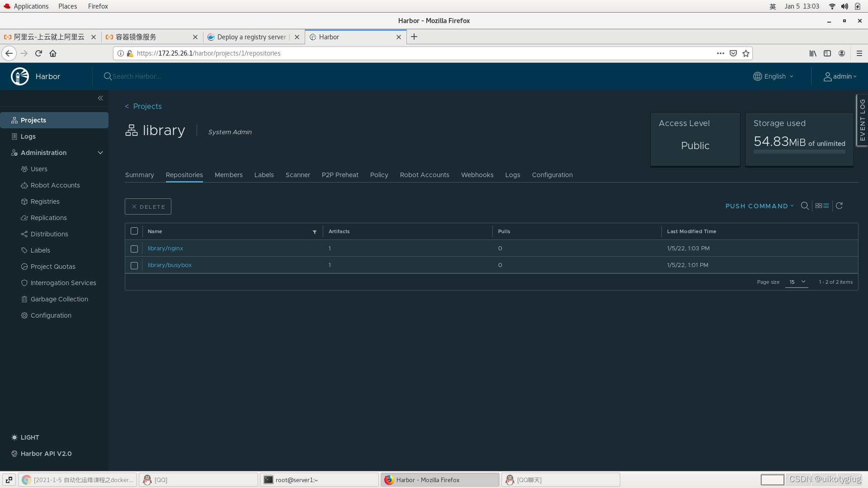Check the library/nginx row checkbox
This screenshot has height=488, width=868.
coord(134,249)
